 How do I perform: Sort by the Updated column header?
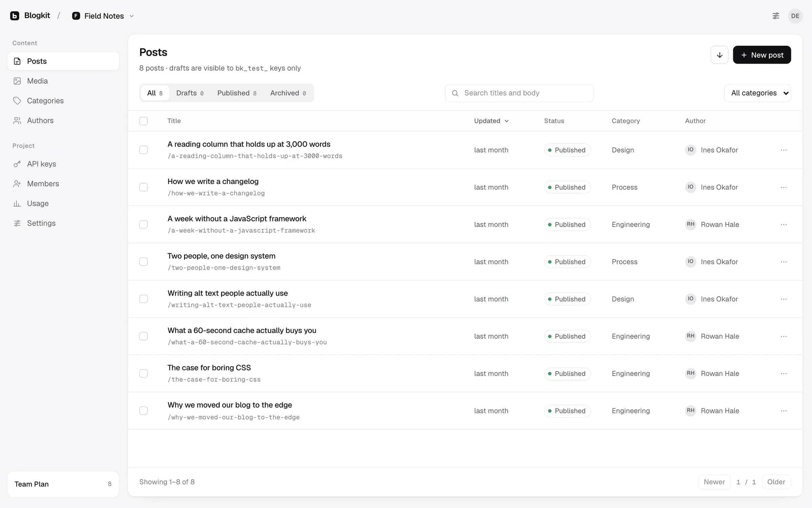tap(491, 121)
